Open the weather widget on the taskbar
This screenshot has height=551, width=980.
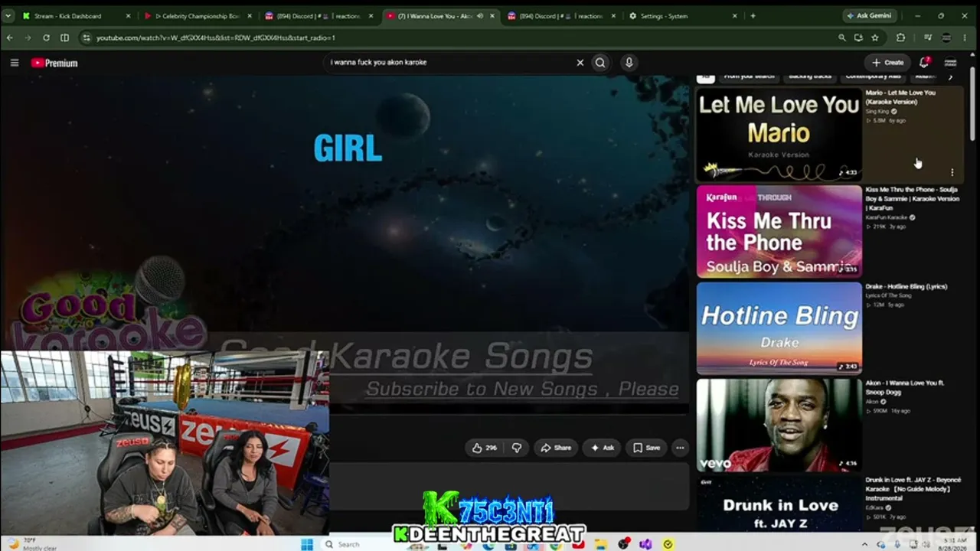point(31,544)
